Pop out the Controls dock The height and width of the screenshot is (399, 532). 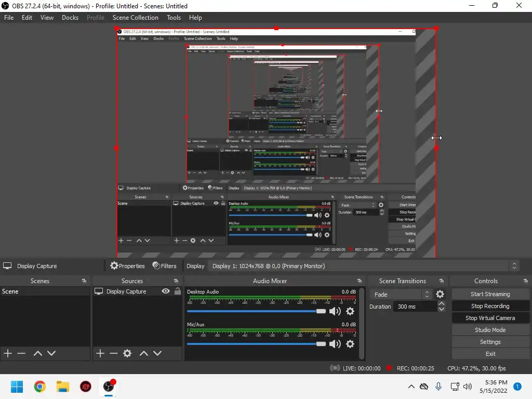click(x=526, y=281)
